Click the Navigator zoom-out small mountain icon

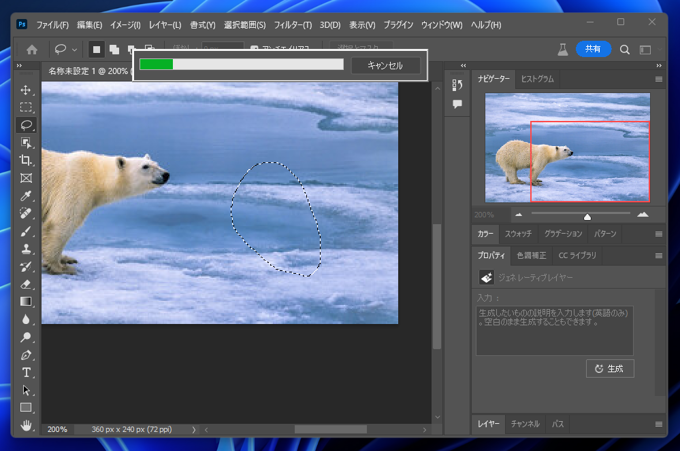coord(519,214)
